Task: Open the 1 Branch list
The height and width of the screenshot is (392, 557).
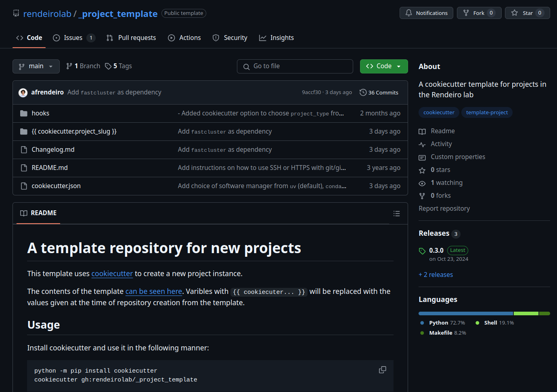Action: [84, 66]
